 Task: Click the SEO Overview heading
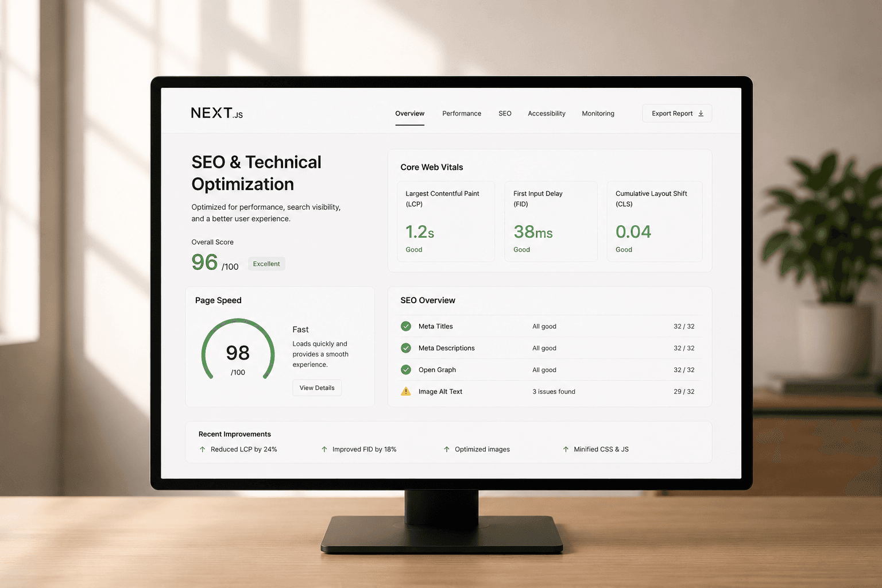428,300
